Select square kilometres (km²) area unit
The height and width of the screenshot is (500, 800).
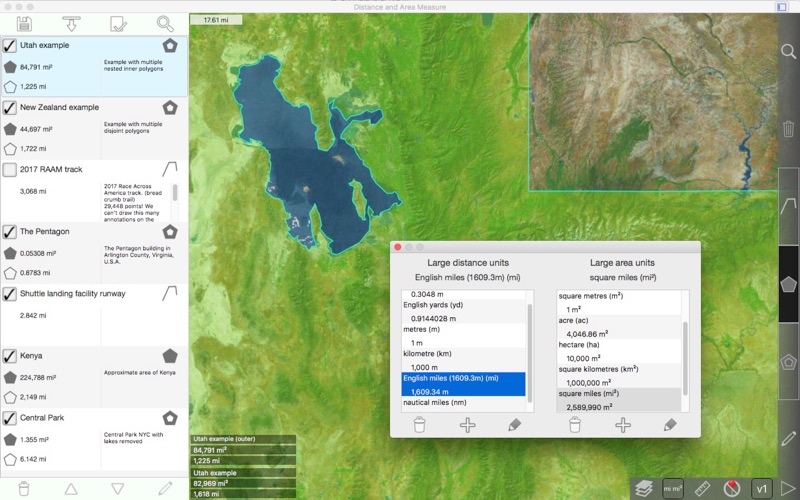coord(618,376)
